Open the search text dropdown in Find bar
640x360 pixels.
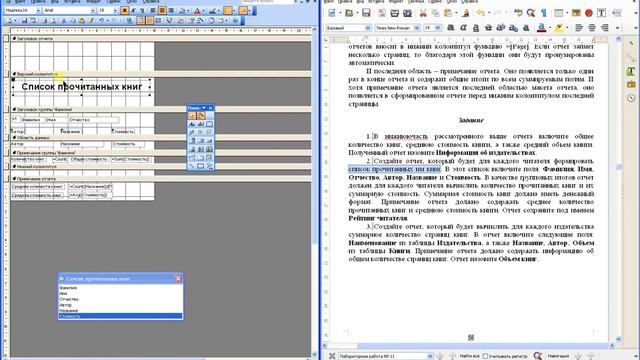pos(429,356)
